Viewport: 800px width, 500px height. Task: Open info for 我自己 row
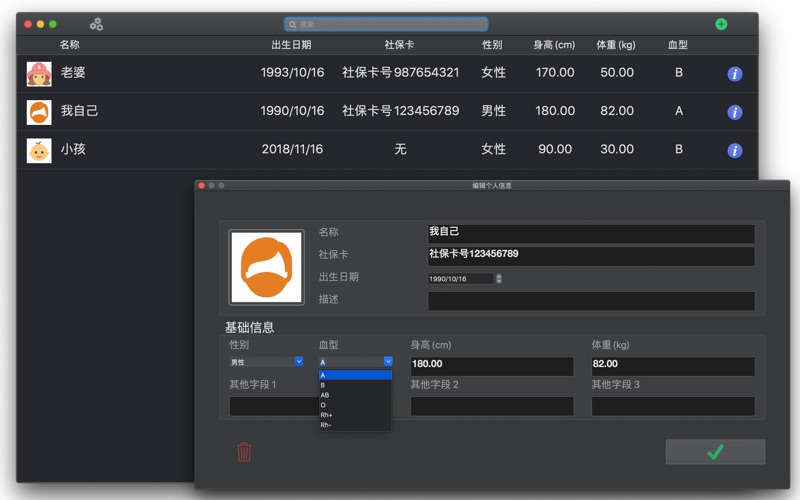tap(734, 112)
